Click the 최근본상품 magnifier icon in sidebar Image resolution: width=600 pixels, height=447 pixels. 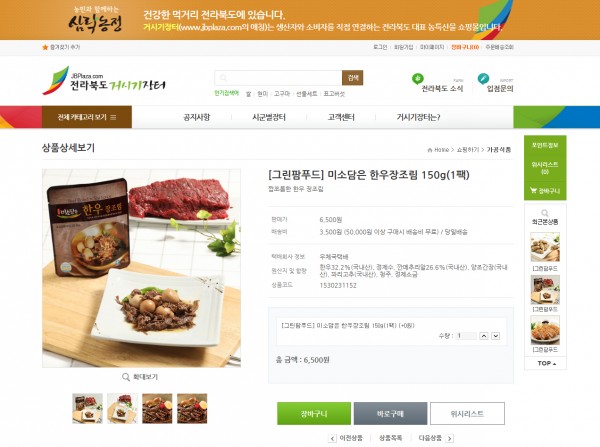545,213
